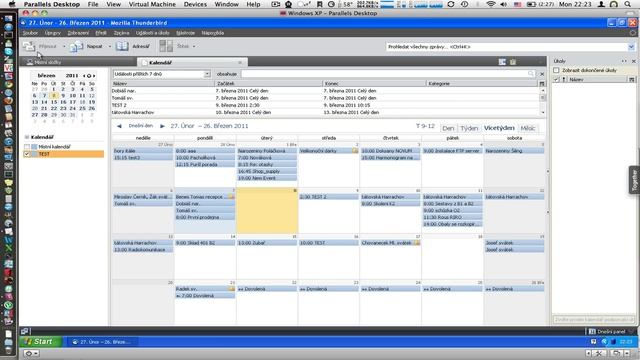Click the Napsat compose message icon
This screenshot has height=360, width=640.
(x=76, y=47)
